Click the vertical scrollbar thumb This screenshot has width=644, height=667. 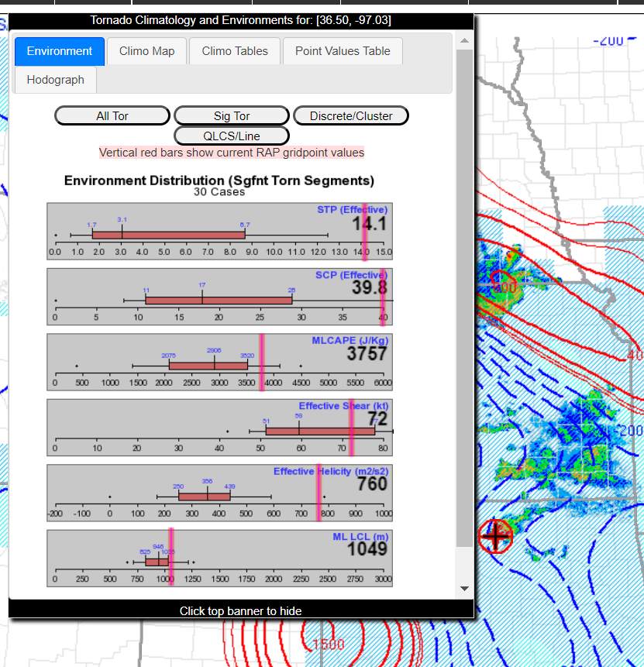(x=464, y=297)
